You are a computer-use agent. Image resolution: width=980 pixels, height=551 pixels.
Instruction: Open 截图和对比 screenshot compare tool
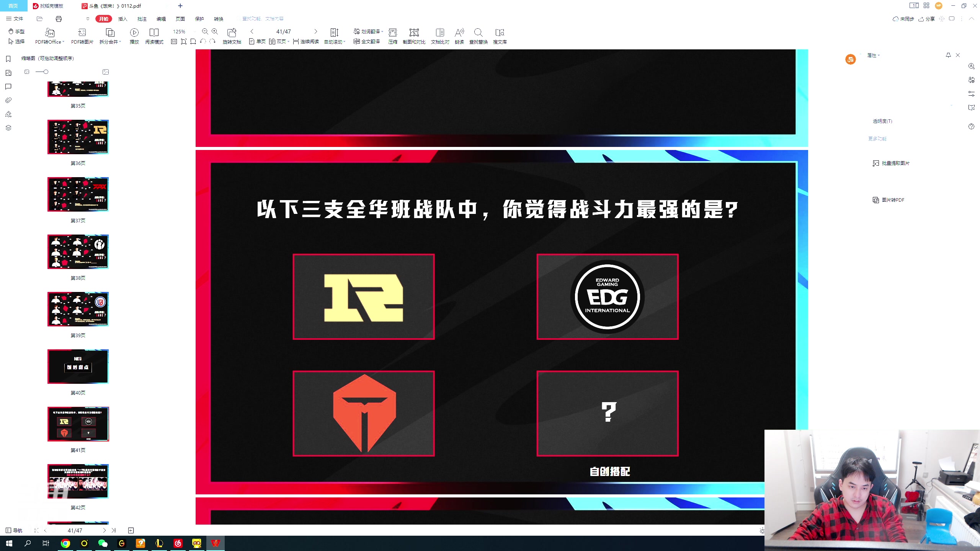(x=414, y=36)
